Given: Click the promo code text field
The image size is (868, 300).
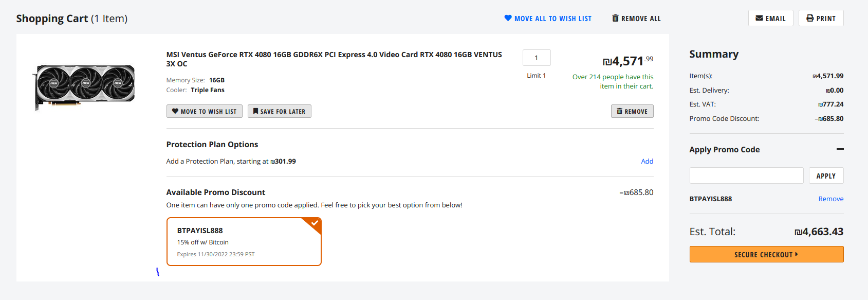Looking at the screenshot, I should coord(746,175).
